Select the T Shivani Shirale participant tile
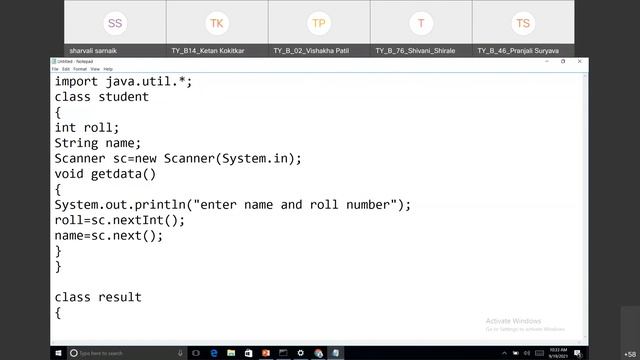The width and height of the screenshot is (640, 360). click(x=421, y=28)
